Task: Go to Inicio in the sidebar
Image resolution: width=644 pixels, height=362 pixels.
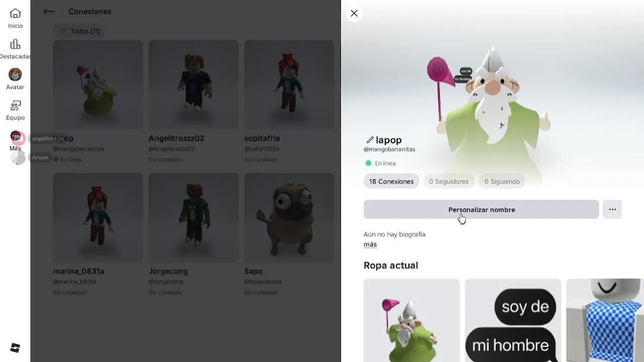Action: (15, 19)
